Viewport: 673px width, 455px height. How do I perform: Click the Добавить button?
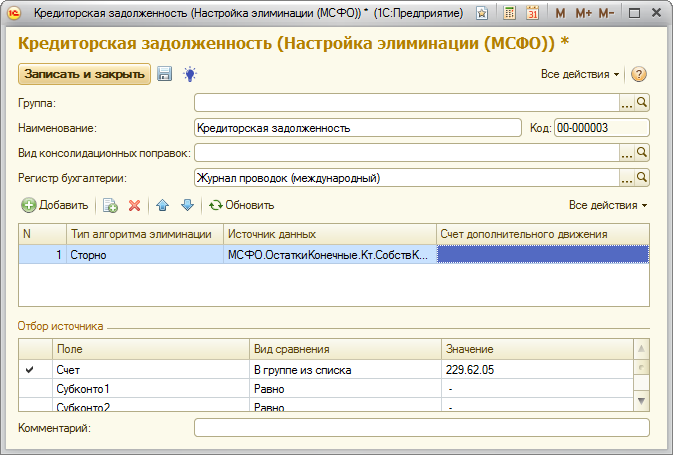(x=55, y=205)
